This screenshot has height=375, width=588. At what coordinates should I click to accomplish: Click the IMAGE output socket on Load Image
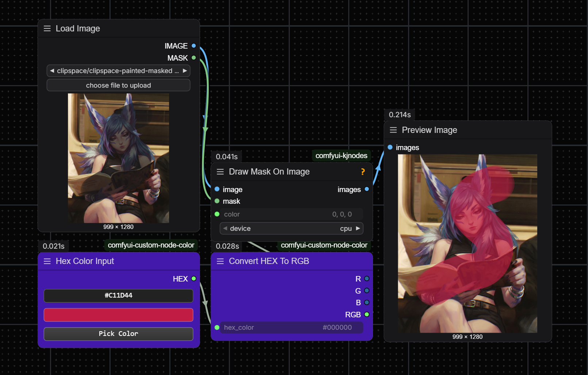(194, 46)
